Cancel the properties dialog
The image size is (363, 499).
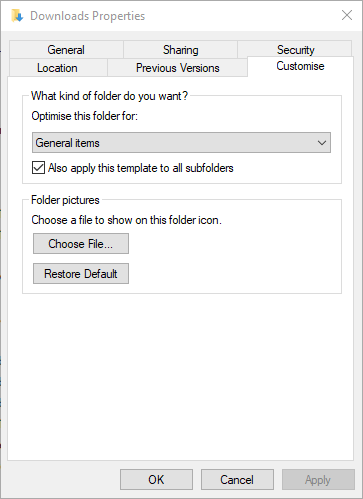click(237, 480)
